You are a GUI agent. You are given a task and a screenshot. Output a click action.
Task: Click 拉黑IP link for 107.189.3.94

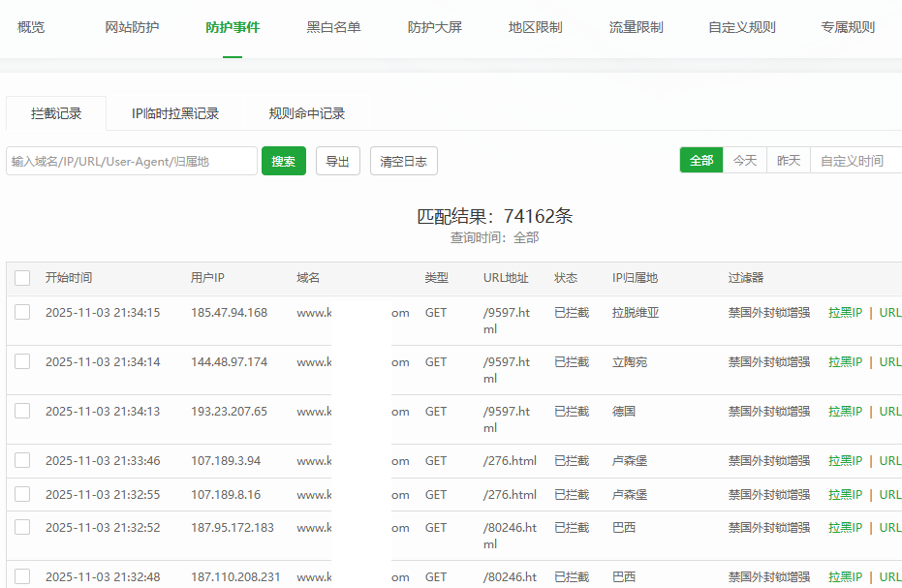tap(845, 461)
